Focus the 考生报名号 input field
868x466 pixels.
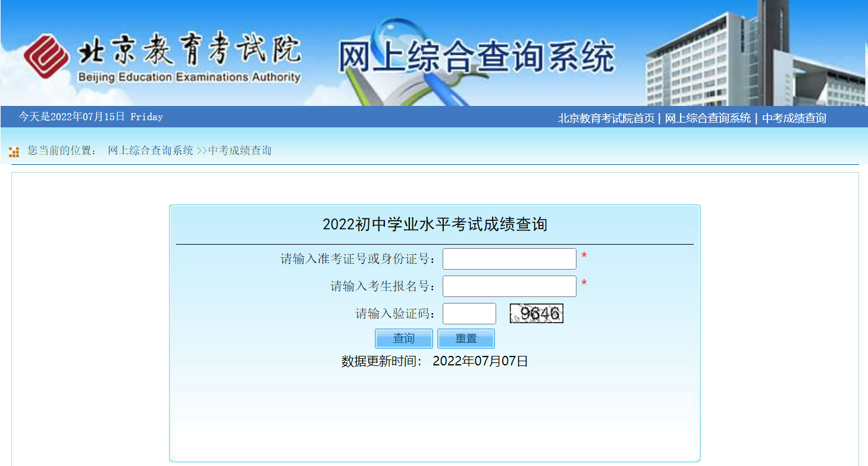pos(509,286)
